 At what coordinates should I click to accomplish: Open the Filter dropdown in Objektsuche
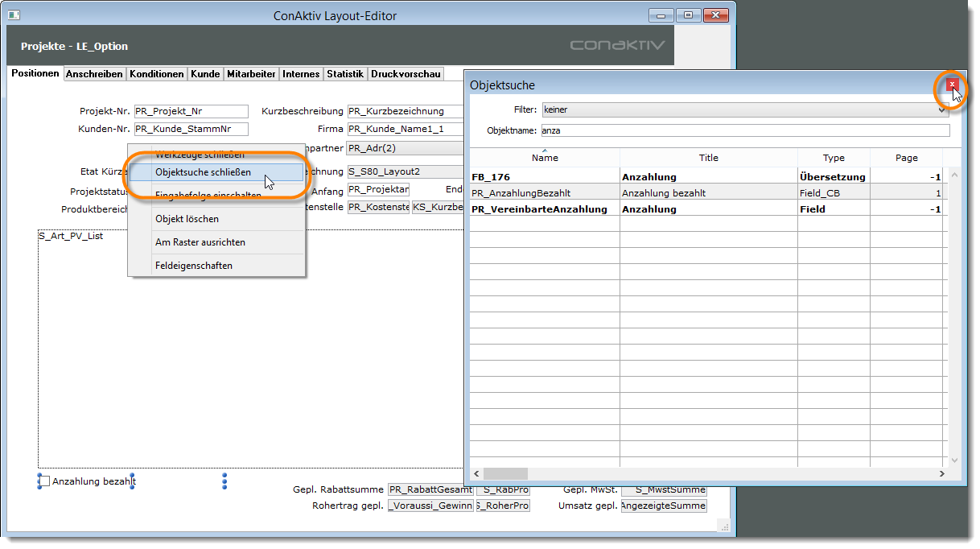pos(745,109)
